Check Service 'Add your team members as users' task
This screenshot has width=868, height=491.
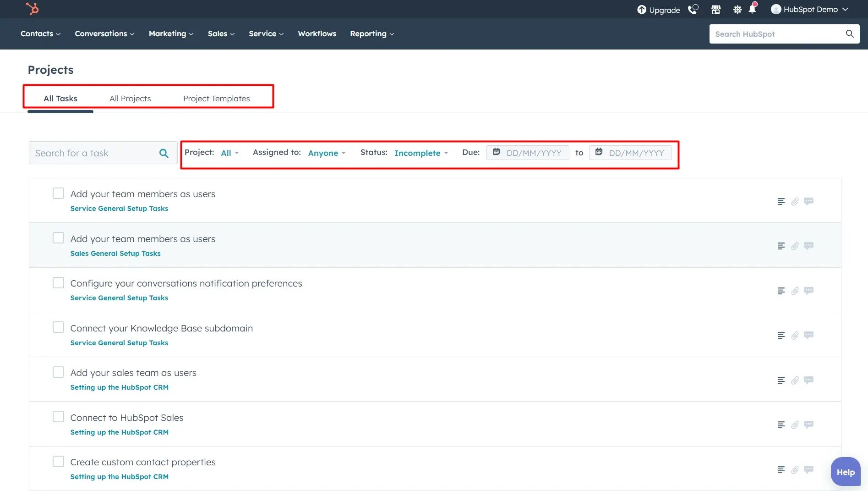pos(58,193)
